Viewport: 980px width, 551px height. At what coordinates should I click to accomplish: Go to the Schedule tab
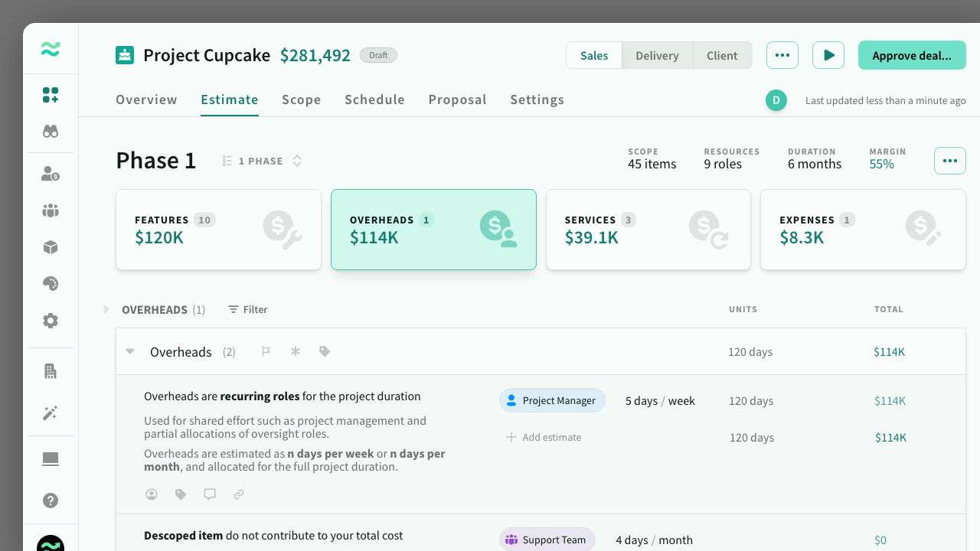pyautogui.click(x=374, y=99)
